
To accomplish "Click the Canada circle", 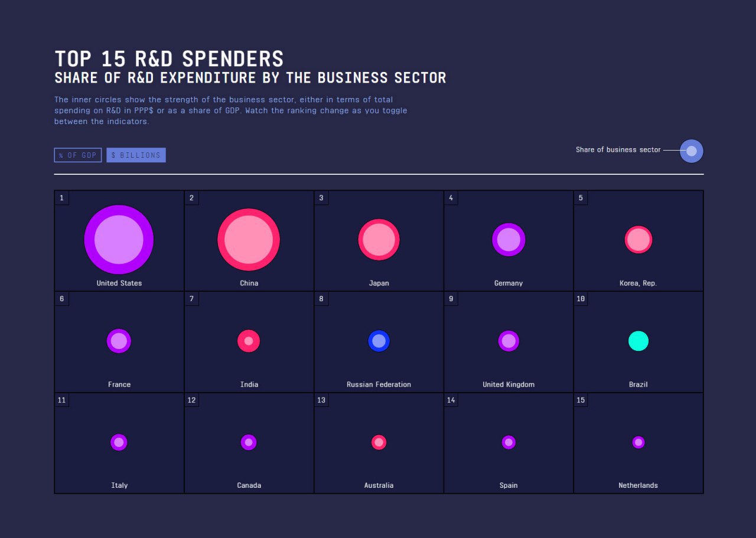I will (x=249, y=442).
